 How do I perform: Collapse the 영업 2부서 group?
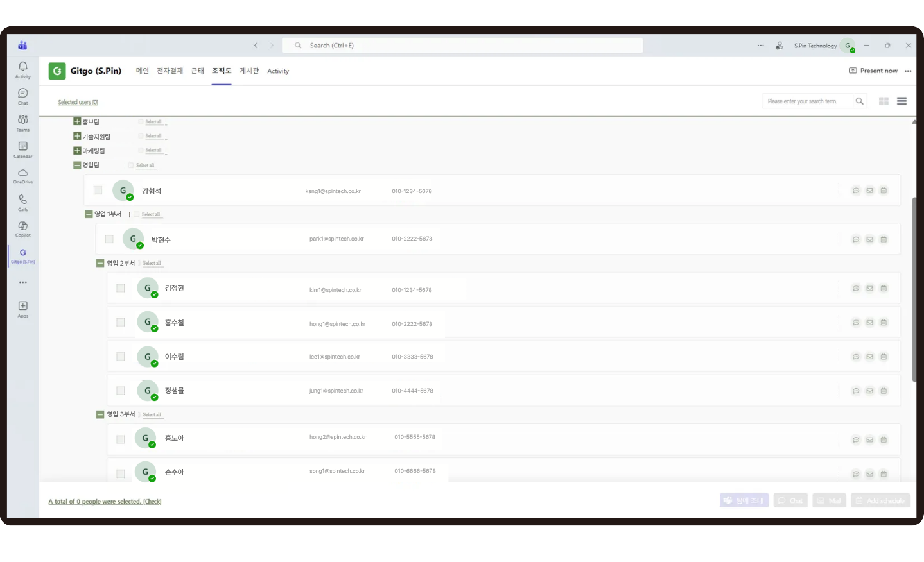[x=100, y=263]
